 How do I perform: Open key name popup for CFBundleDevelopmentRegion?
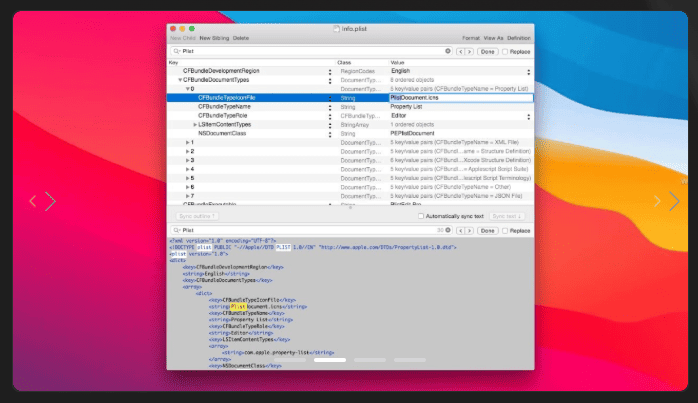coord(330,72)
